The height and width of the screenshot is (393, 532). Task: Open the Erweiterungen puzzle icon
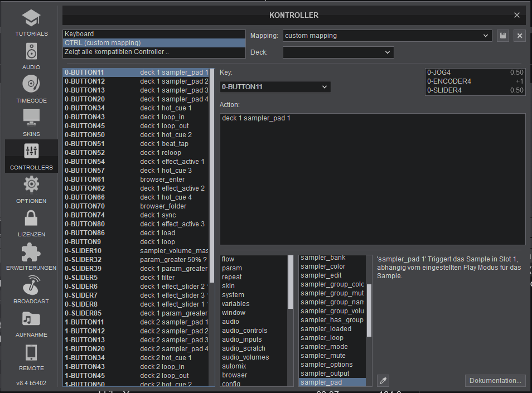(x=31, y=252)
